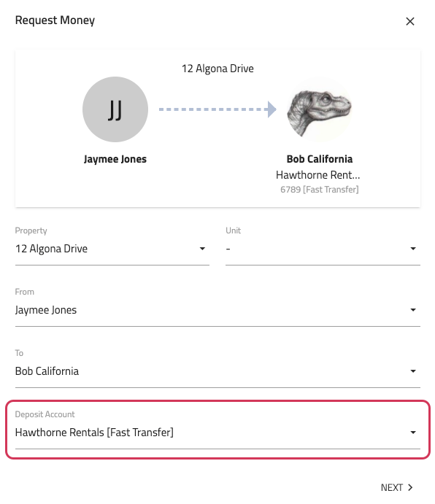Expand the Unit dropdown arrow
The image size is (435, 504).
click(x=413, y=249)
